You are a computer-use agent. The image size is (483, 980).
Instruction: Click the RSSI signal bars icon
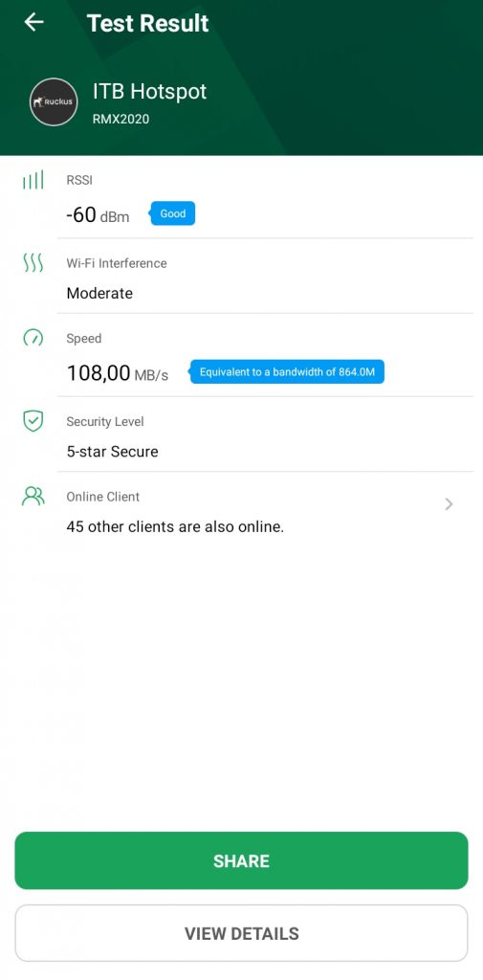33,180
